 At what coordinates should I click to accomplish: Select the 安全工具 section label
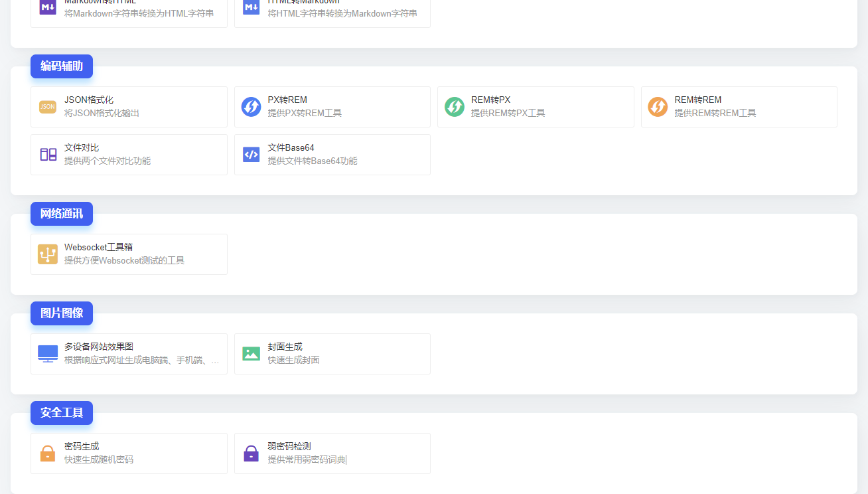click(x=62, y=413)
